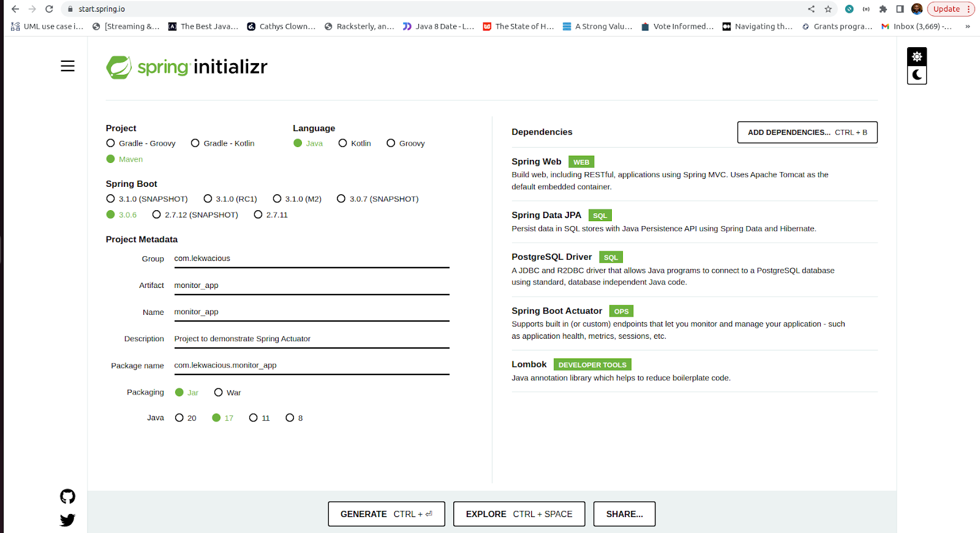
Task: Select Java version 8
Action: tap(294, 418)
